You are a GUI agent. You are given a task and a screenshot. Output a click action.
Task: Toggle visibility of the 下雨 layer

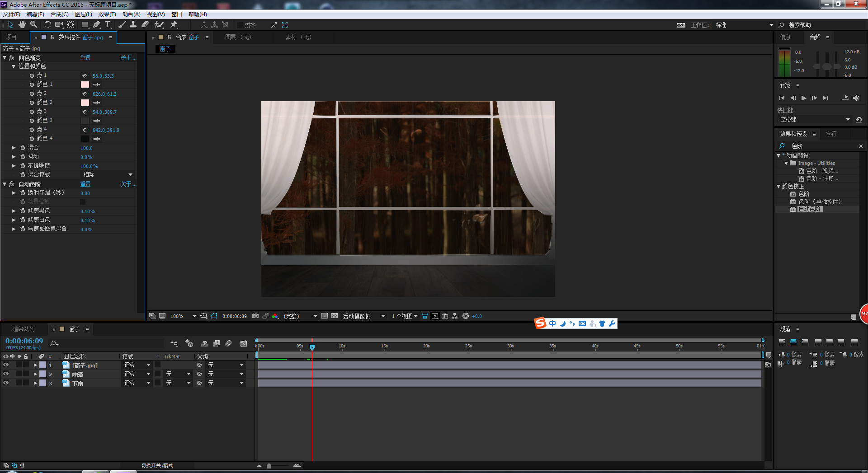click(6, 383)
